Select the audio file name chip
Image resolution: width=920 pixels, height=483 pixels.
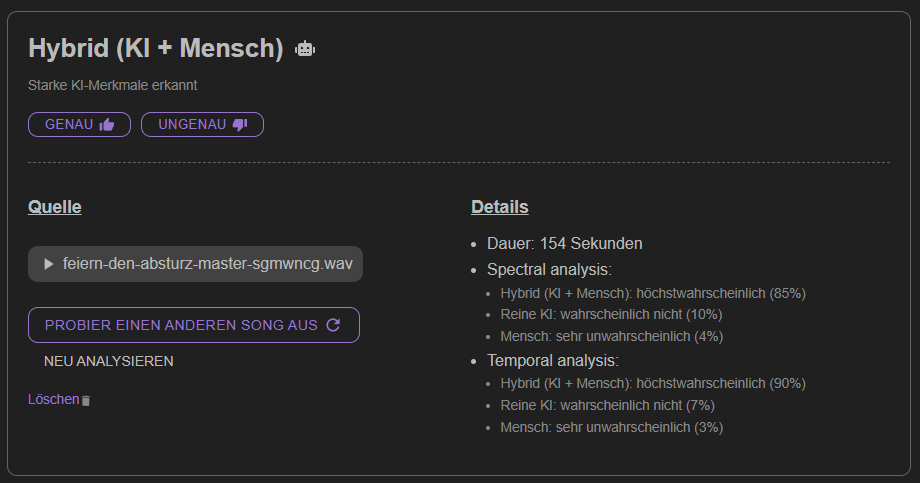[195, 264]
